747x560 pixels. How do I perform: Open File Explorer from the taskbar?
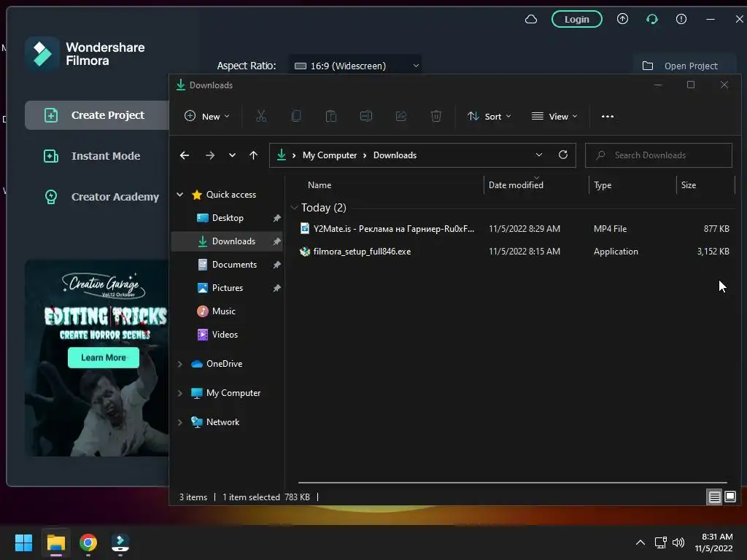point(55,542)
